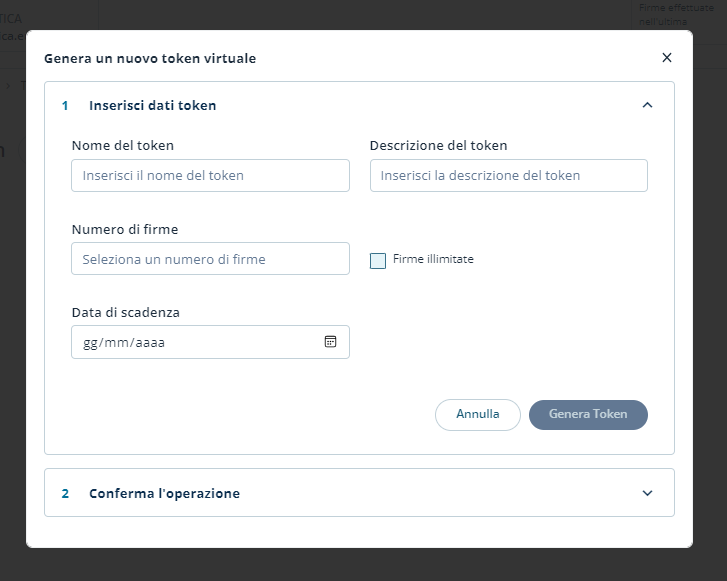Click step number 2 indicator
The image size is (727, 581).
point(65,493)
